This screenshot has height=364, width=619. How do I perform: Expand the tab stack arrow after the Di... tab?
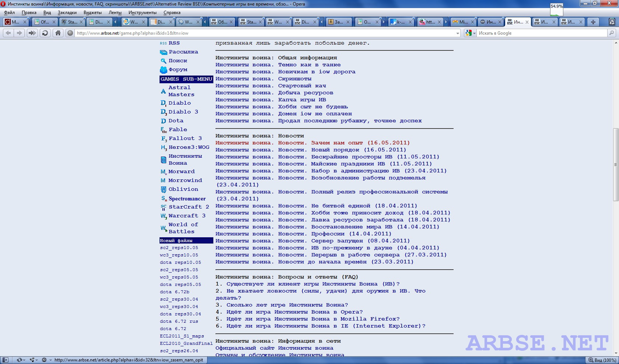click(115, 22)
